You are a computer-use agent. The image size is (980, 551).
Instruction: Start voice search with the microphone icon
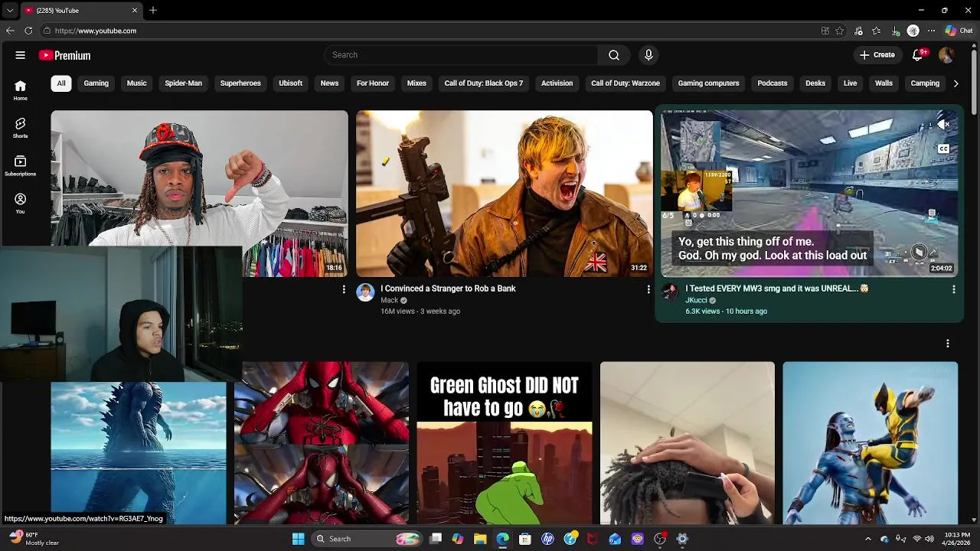[648, 55]
